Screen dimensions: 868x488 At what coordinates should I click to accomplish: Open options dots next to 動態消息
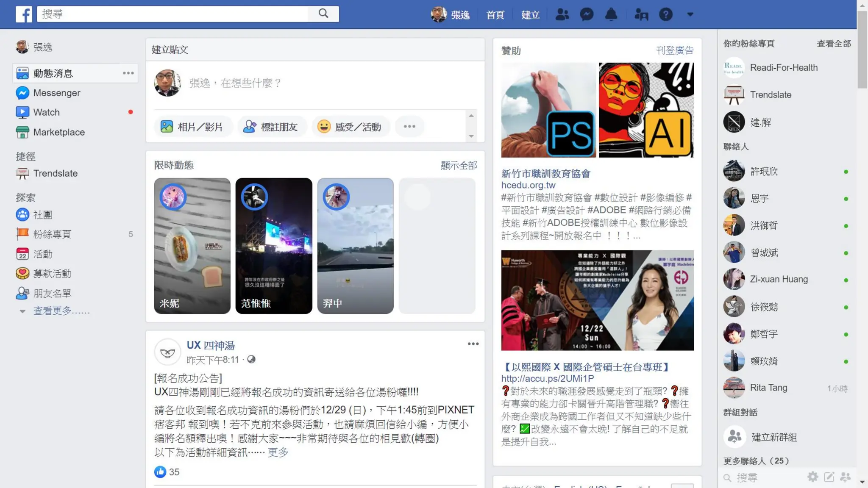click(128, 73)
